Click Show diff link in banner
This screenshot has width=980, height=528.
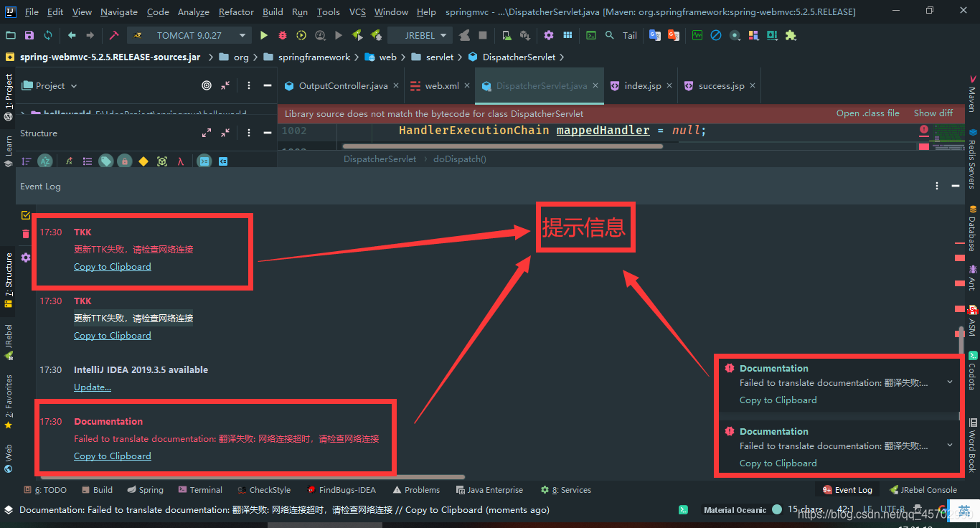click(x=933, y=113)
